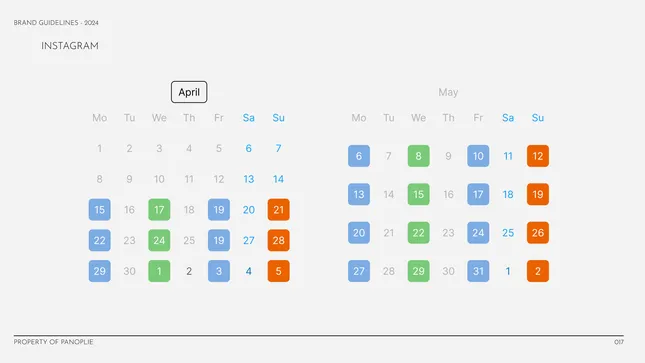
Task: Select Saturday 6 in the April calendar
Action: (248, 148)
